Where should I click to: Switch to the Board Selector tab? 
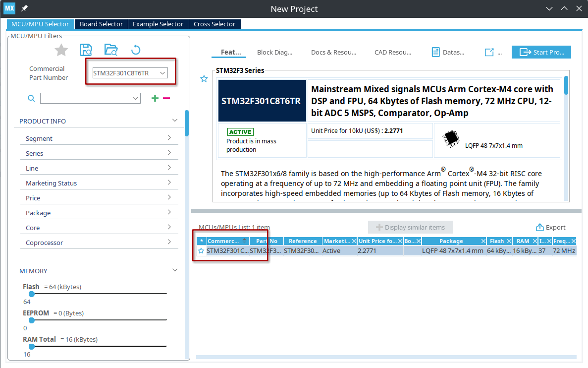tap(101, 24)
